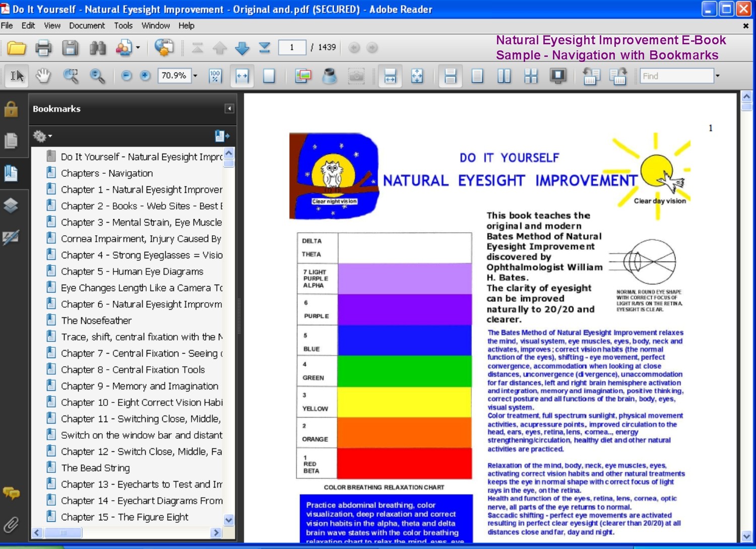Image resolution: width=756 pixels, height=549 pixels.
Task: Open bookmark Chapter 12 - Switch Close, Middle
Action: (142, 451)
